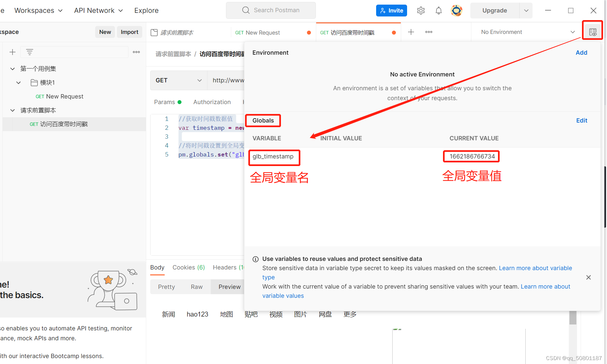Click the 请求前置脚本 breadcrumb link
The image size is (607, 364).
(x=173, y=54)
